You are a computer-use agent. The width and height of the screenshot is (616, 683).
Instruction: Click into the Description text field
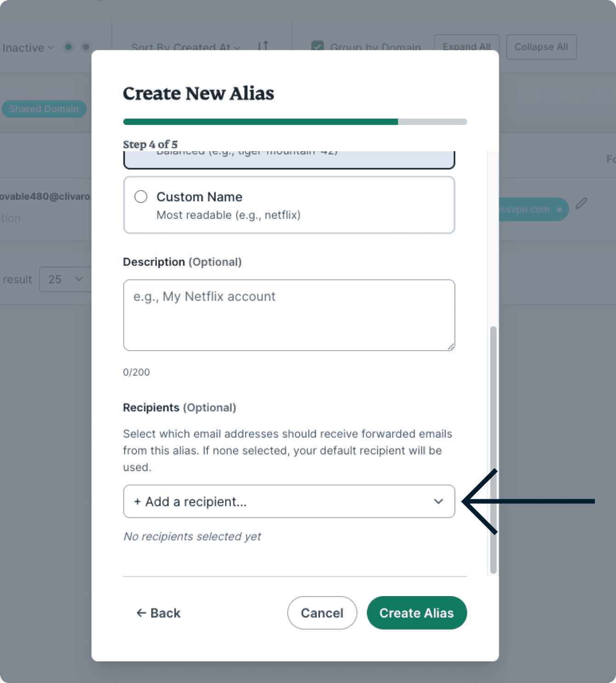coord(289,315)
